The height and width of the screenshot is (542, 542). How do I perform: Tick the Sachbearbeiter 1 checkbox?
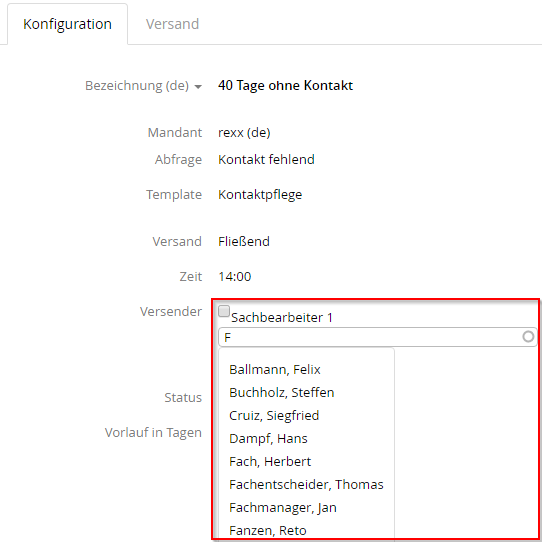pyautogui.click(x=224, y=311)
